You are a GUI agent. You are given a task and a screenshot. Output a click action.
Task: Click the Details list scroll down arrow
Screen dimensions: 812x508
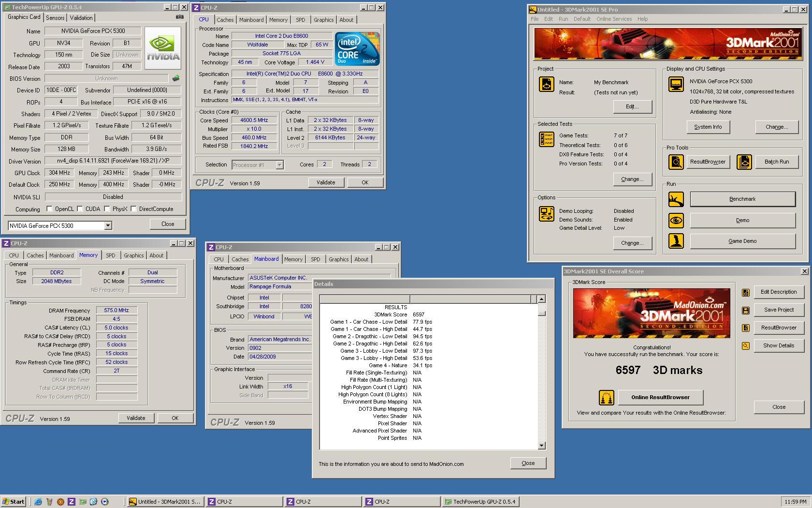(x=541, y=445)
